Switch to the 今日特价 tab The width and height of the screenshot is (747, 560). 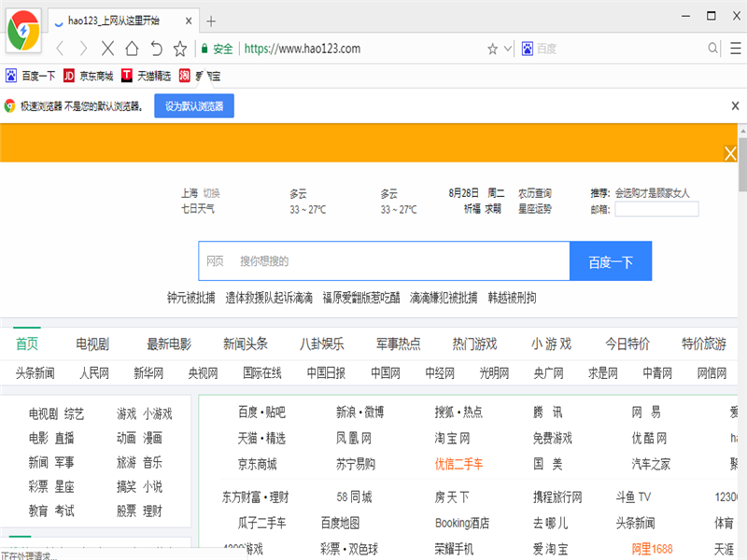tap(627, 343)
